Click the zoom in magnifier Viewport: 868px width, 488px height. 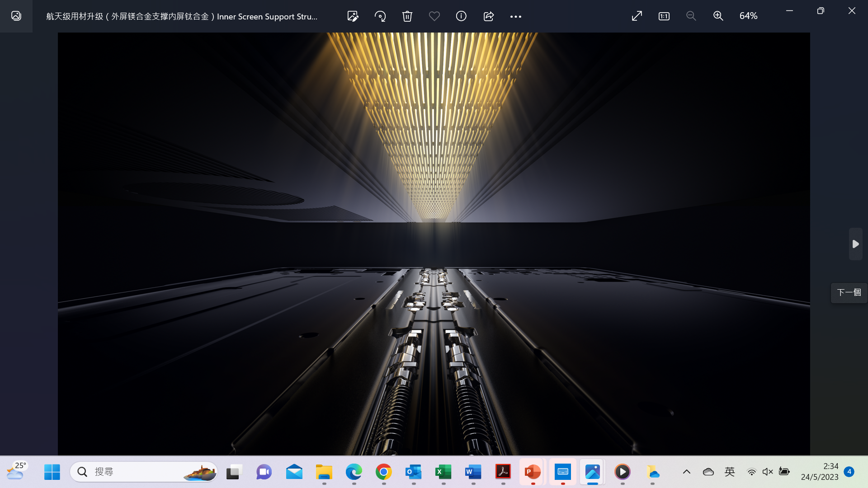[718, 16]
